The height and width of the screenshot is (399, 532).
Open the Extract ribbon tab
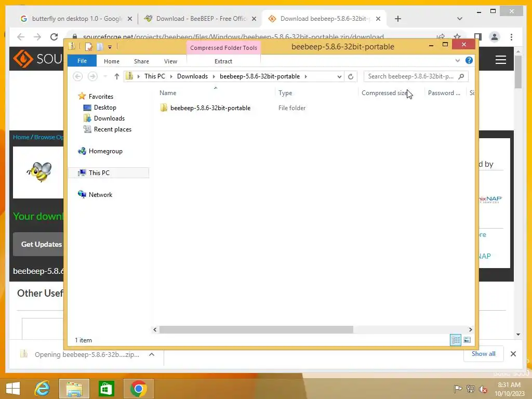[223, 61]
